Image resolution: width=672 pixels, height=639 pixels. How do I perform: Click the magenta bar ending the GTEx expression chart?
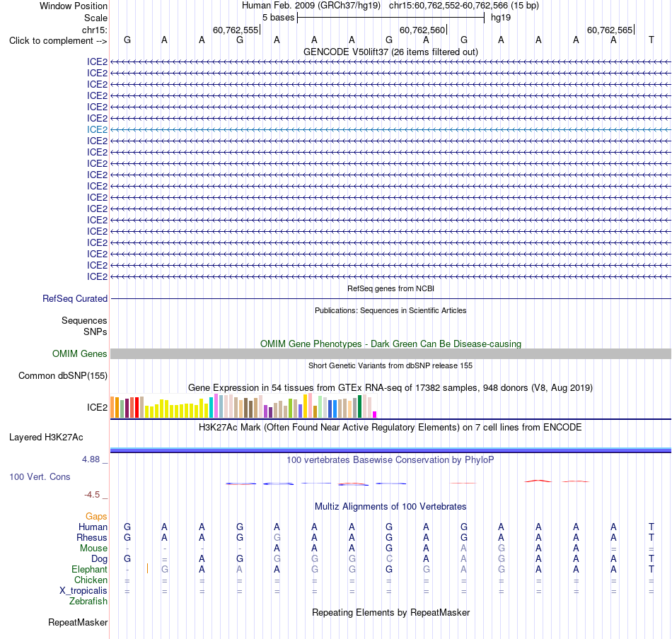[x=375, y=415]
